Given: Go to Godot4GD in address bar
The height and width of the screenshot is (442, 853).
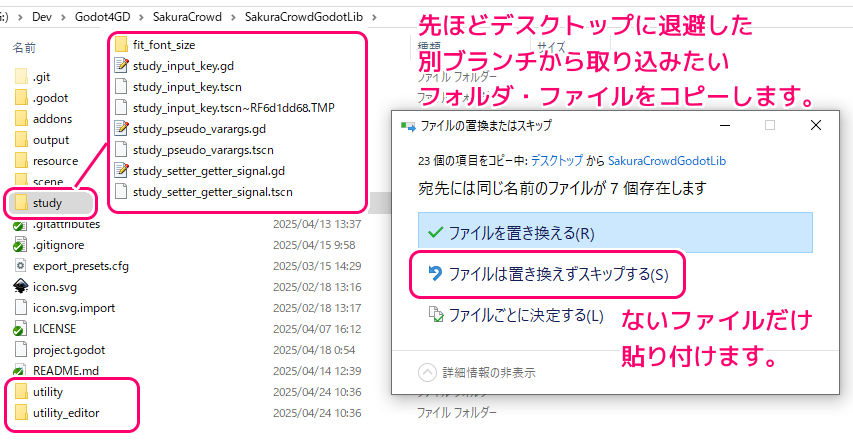Looking at the screenshot, I should [x=103, y=17].
